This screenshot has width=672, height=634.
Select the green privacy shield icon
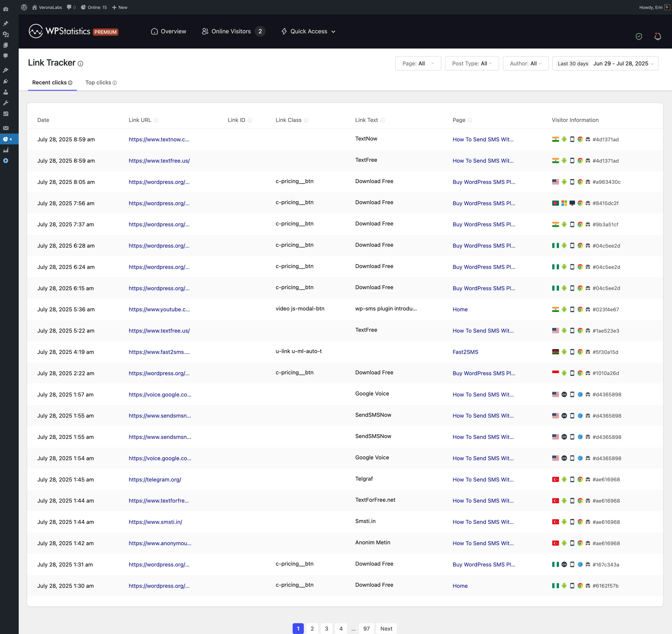[639, 36]
